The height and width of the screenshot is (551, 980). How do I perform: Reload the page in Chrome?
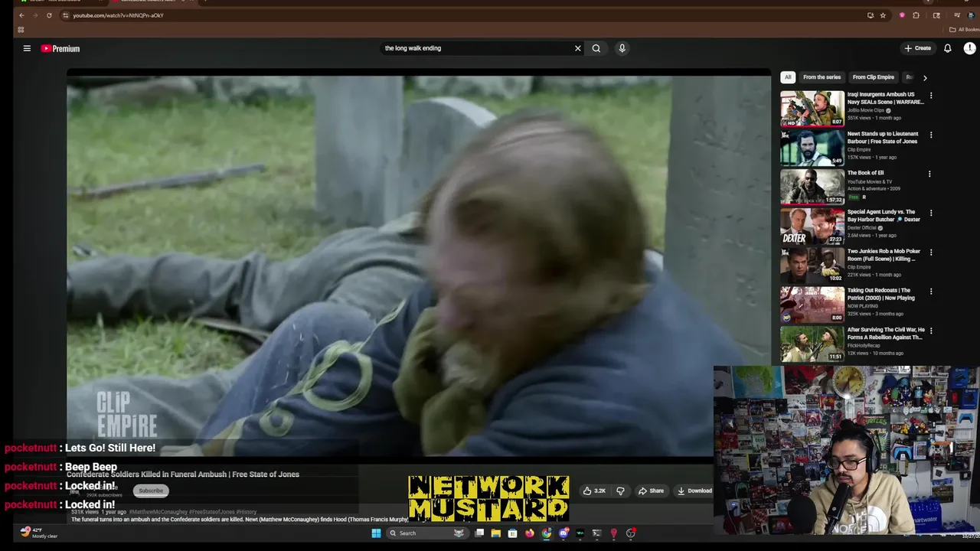pos(49,15)
